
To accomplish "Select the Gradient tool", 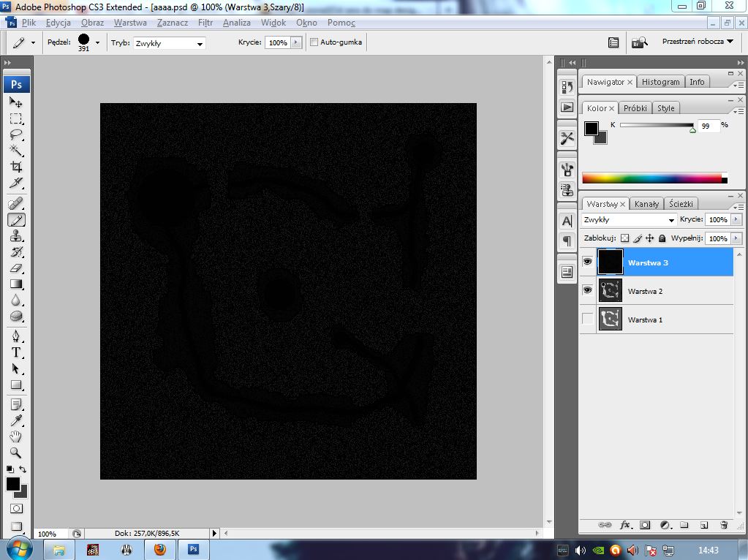I will coord(16,284).
